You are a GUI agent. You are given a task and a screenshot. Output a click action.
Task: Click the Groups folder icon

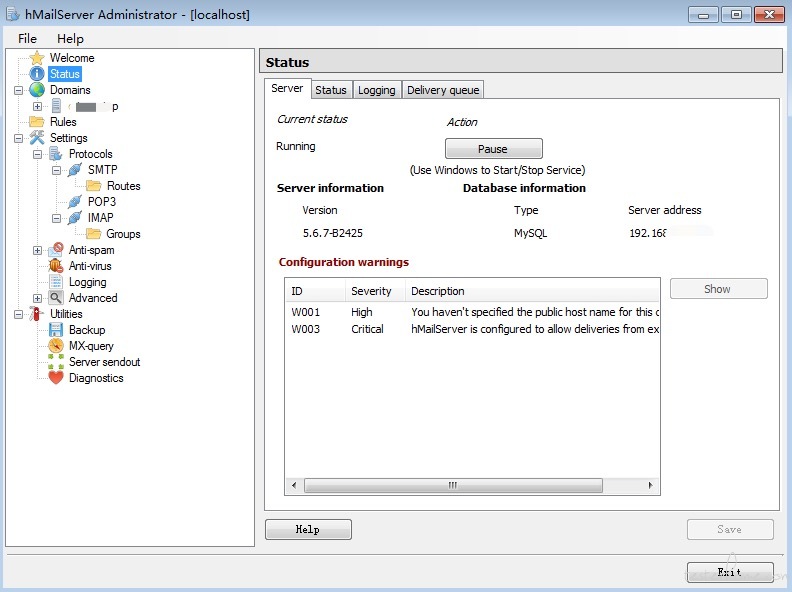[x=94, y=233]
